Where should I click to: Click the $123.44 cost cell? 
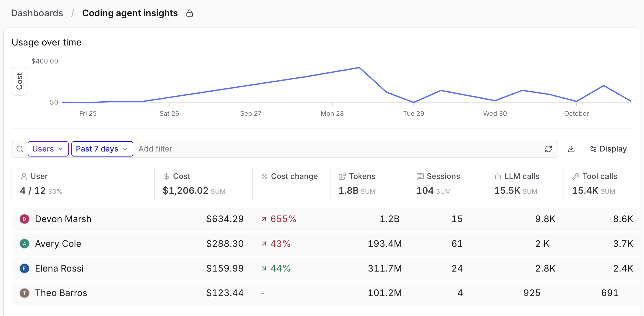225,293
